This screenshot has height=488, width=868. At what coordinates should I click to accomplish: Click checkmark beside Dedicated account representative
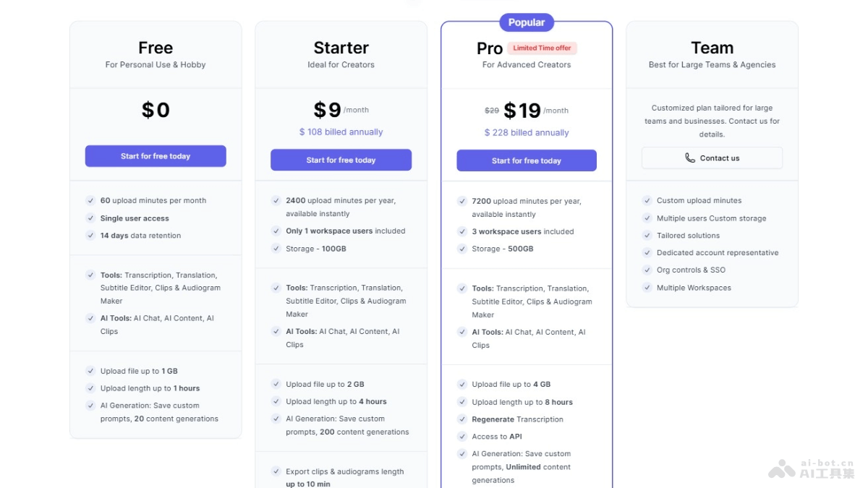click(647, 253)
